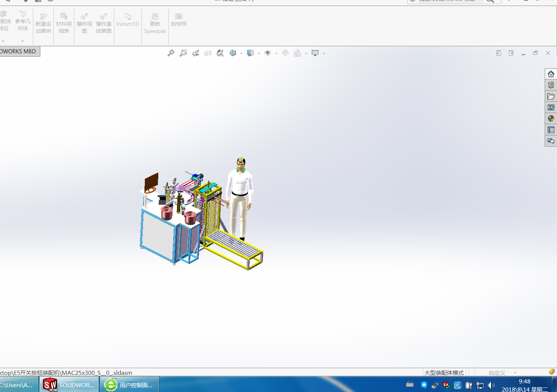Open the 用户控制面 browser taskbar button
This screenshot has width=557, height=392.
point(130,385)
